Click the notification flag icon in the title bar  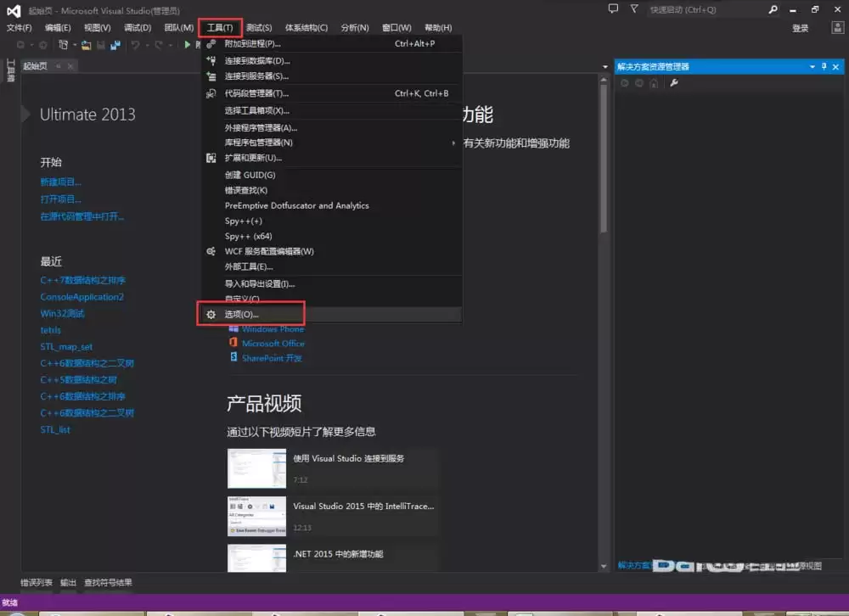(x=633, y=8)
